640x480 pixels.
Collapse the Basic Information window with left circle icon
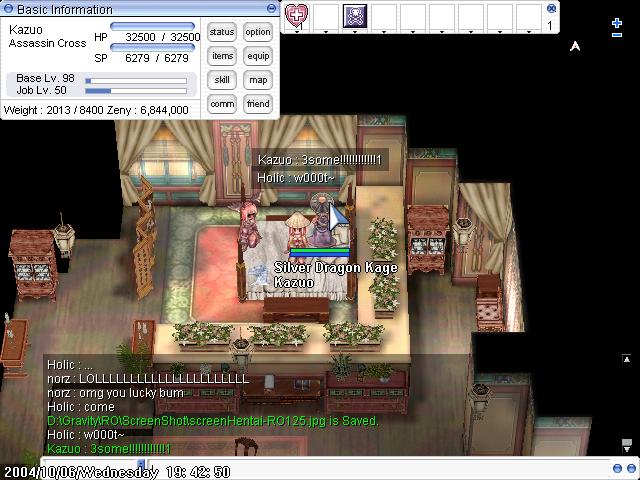click(8, 8)
